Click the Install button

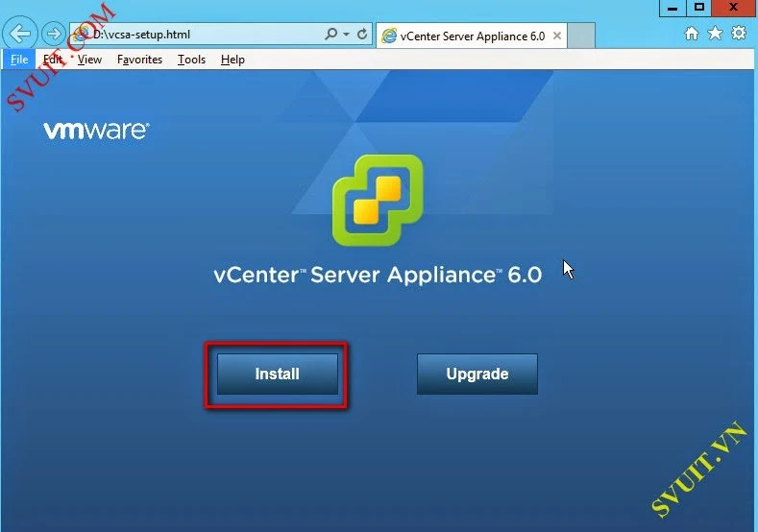click(277, 374)
